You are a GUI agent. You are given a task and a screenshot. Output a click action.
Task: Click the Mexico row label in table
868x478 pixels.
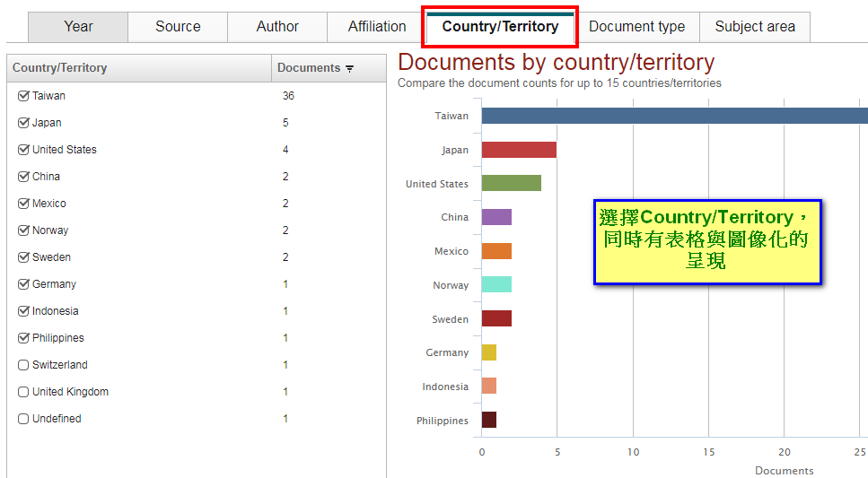(49, 204)
